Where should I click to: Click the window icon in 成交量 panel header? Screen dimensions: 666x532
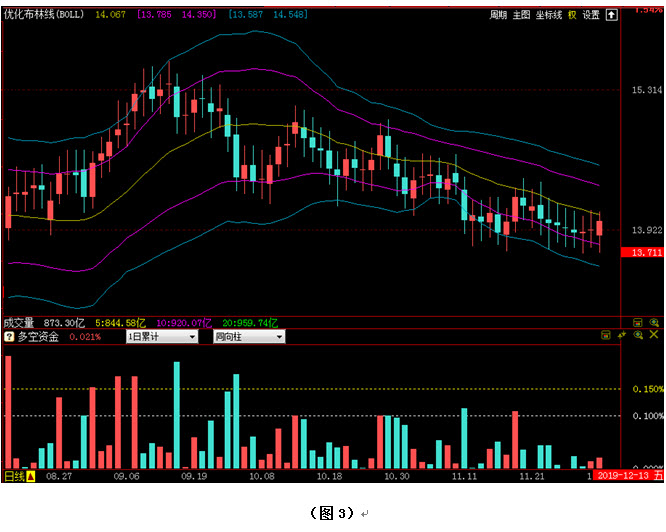[x=637, y=324]
